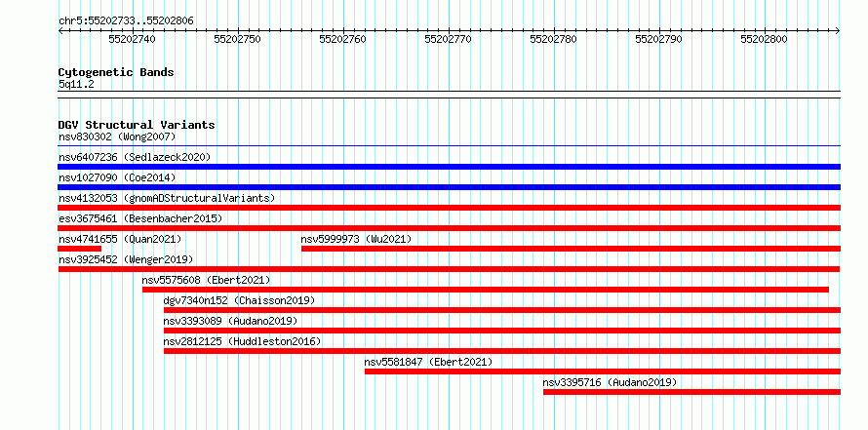Image resolution: width=868 pixels, height=430 pixels.
Task: Open variant nsv1027090 (Coe2014) label
Action: point(117,177)
